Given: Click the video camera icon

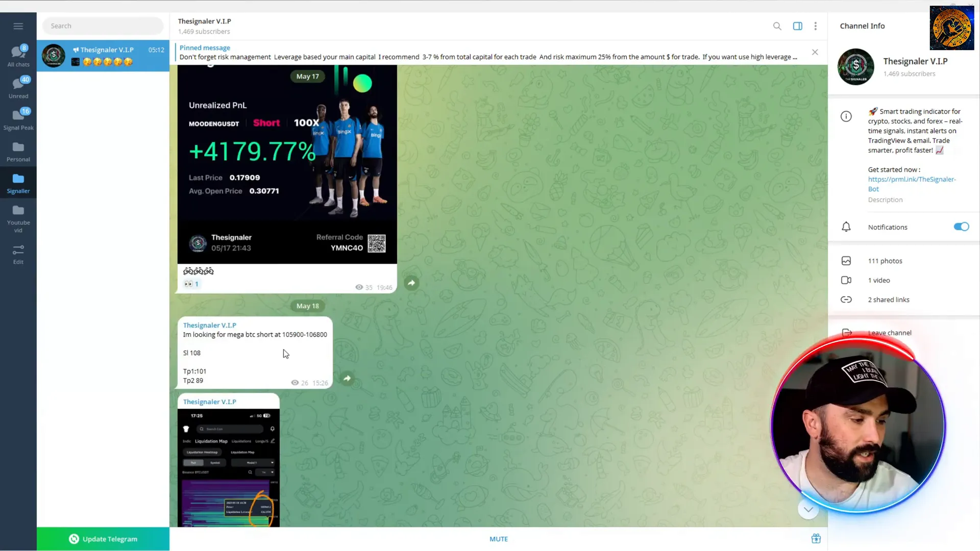Looking at the screenshot, I should (846, 280).
